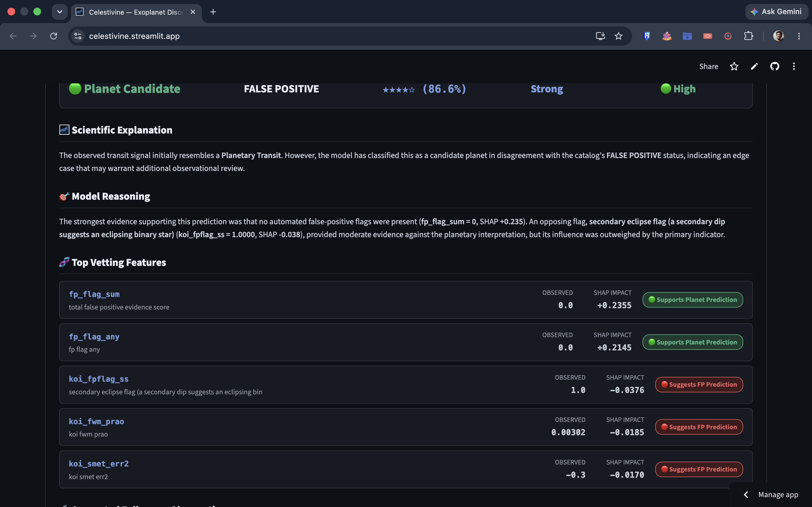The height and width of the screenshot is (507, 812).
Task: Bookmark this page with the address bar star
Action: click(x=618, y=36)
